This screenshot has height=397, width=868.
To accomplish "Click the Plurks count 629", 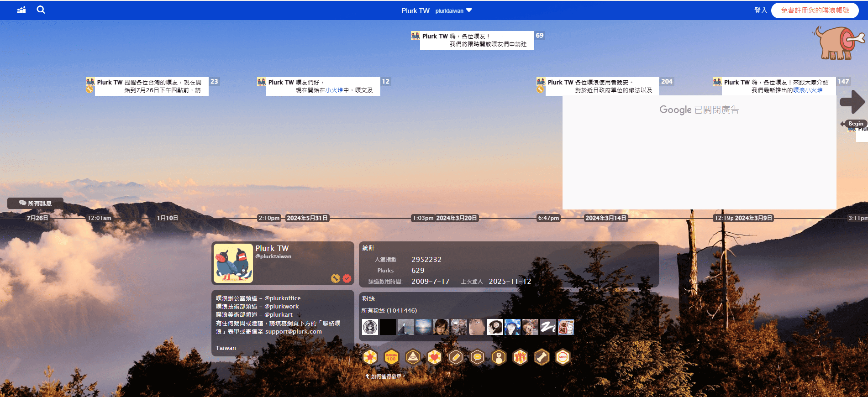I will point(418,271).
